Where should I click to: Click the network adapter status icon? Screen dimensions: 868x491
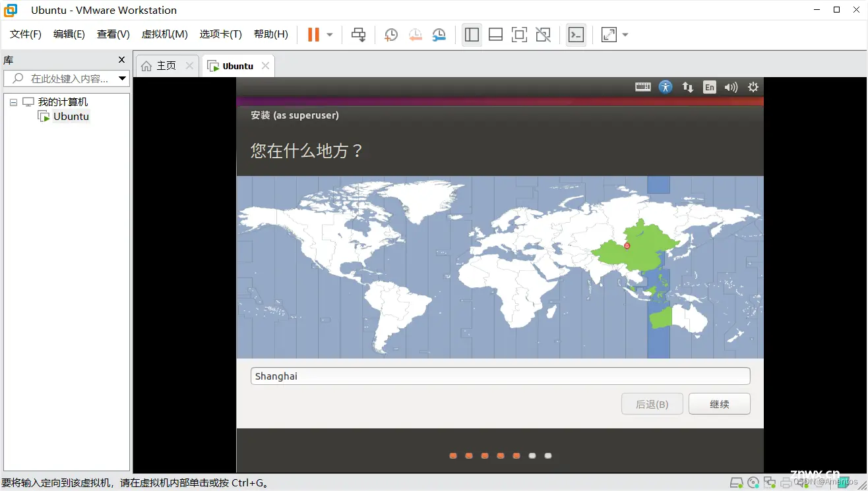click(769, 483)
